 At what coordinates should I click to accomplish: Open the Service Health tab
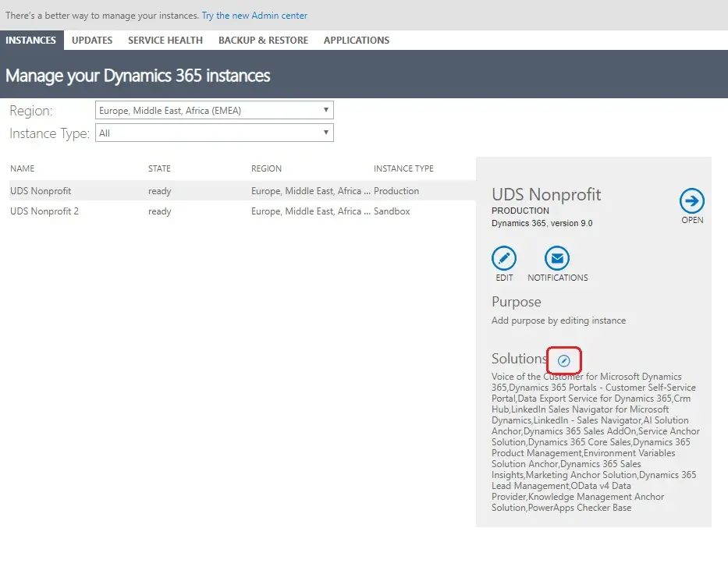click(165, 41)
